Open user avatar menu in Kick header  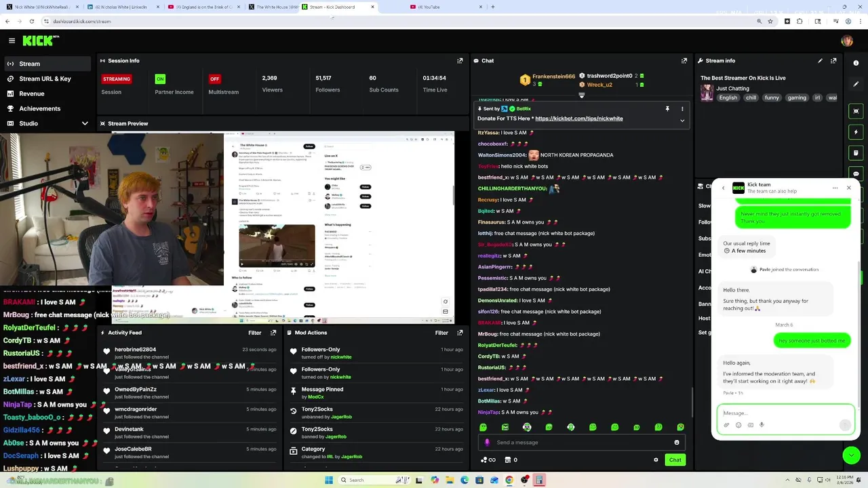point(847,41)
